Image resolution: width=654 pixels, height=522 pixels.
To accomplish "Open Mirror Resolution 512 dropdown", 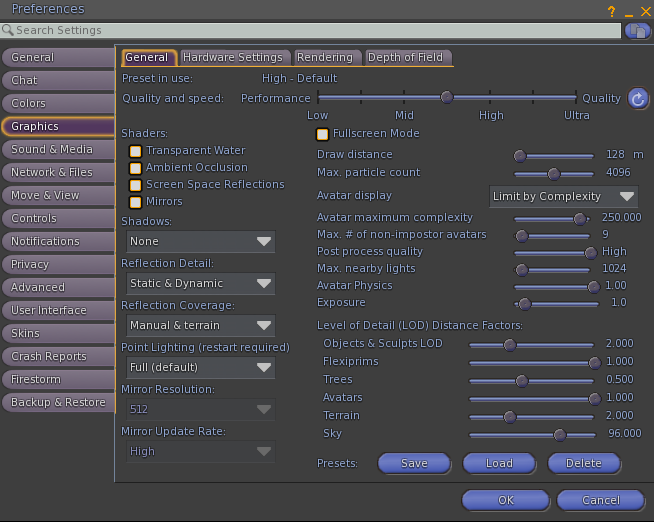I will pyautogui.click(x=201, y=409).
